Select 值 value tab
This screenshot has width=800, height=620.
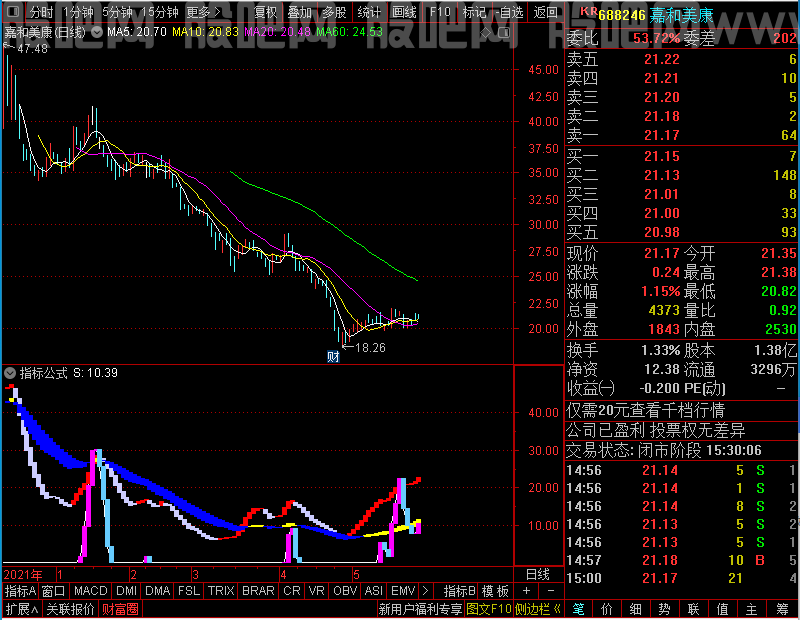722,609
